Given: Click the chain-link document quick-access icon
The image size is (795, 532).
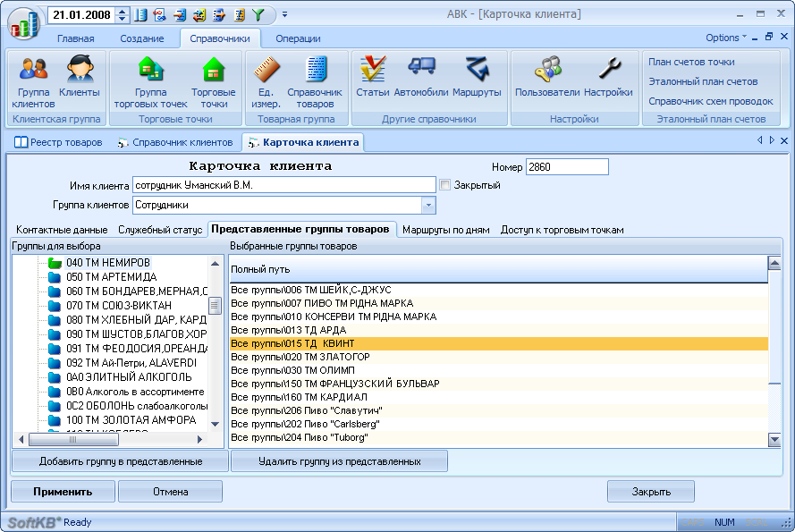Looking at the screenshot, I should (160, 14).
